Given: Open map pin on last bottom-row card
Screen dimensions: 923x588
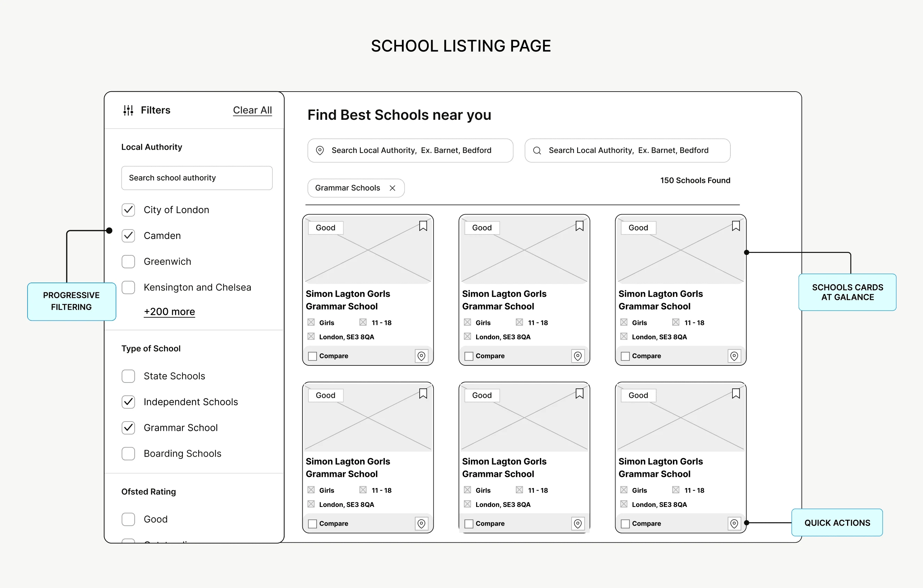Looking at the screenshot, I should 735,524.
